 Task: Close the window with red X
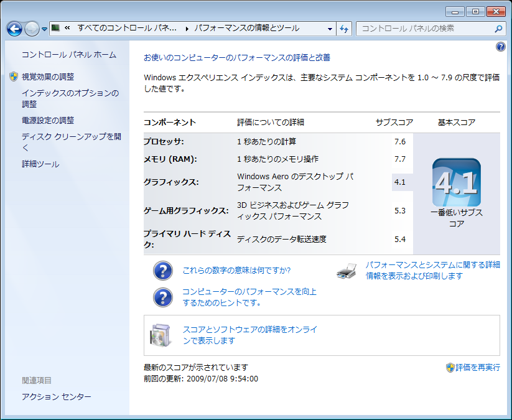[x=496, y=12]
